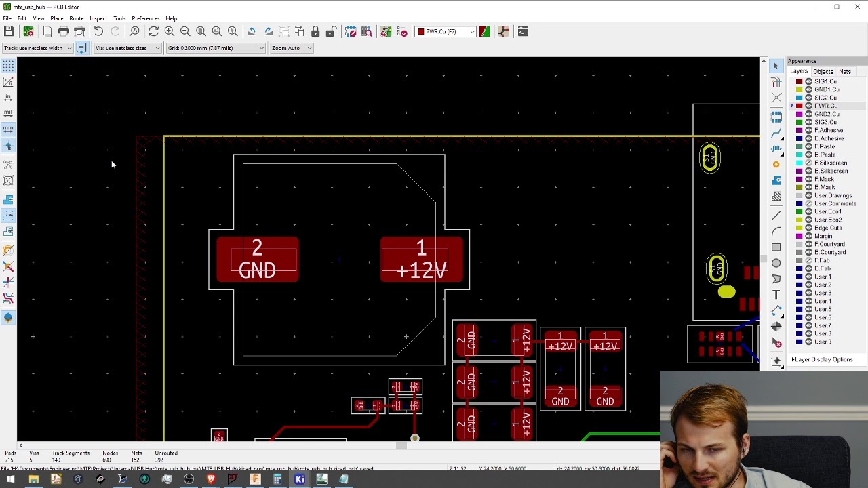Hide the GND1.Cu layer
The width and height of the screenshot is (868, 488).
(808, 89)
